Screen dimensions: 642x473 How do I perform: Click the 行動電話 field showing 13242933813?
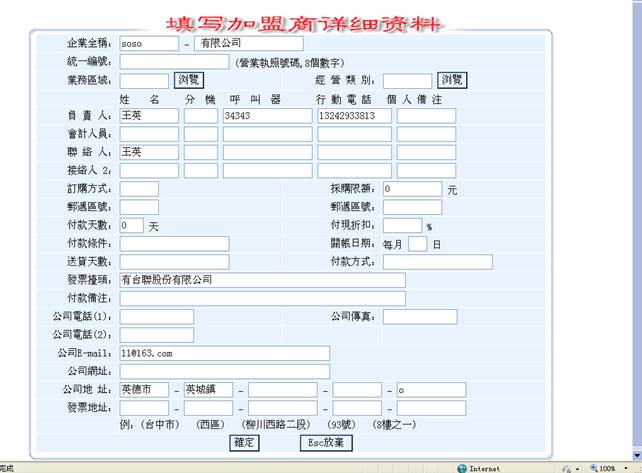(x=353, y=116)
